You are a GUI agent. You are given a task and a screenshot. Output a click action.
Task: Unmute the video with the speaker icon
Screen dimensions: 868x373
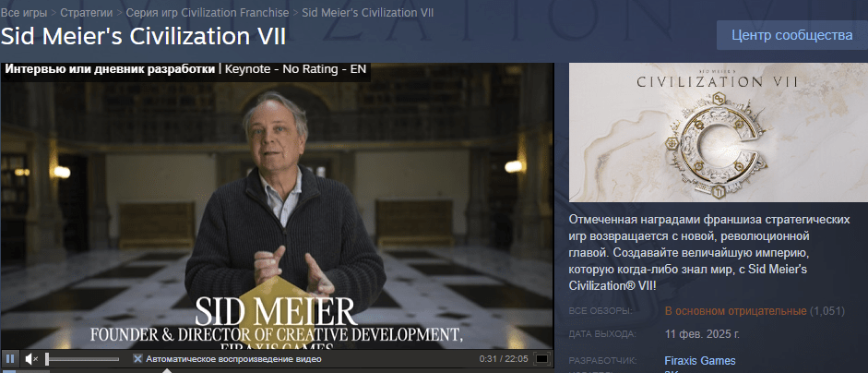pos(31,359)
